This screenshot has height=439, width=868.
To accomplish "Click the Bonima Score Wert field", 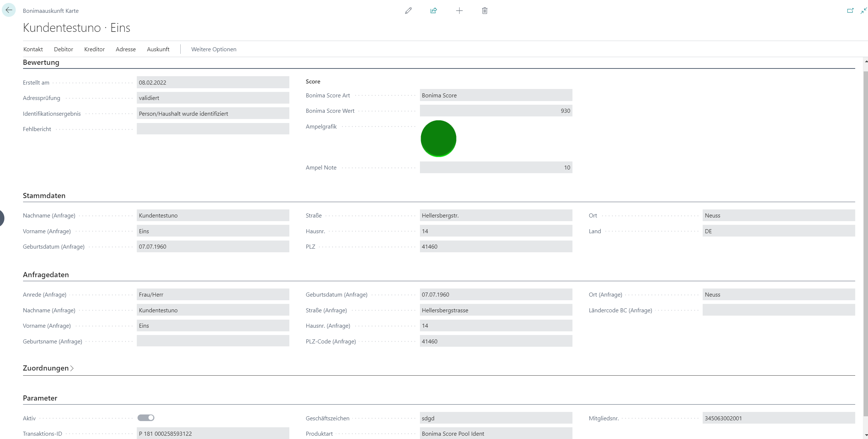I will point(496,111).
